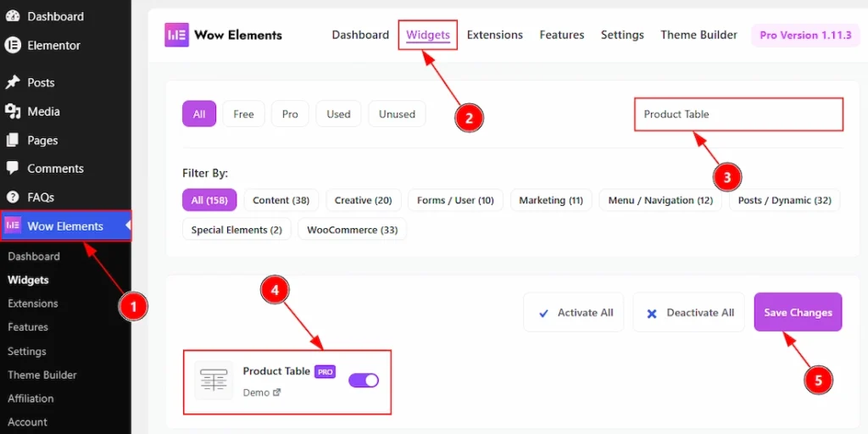Open the Widgets submenu item in sidebar
The image size is (868, 434).
[x=28, y=280]
